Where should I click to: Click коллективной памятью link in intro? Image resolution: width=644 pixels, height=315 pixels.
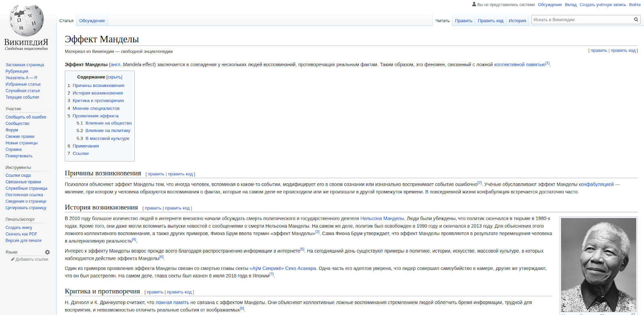(x=520, y=64)
